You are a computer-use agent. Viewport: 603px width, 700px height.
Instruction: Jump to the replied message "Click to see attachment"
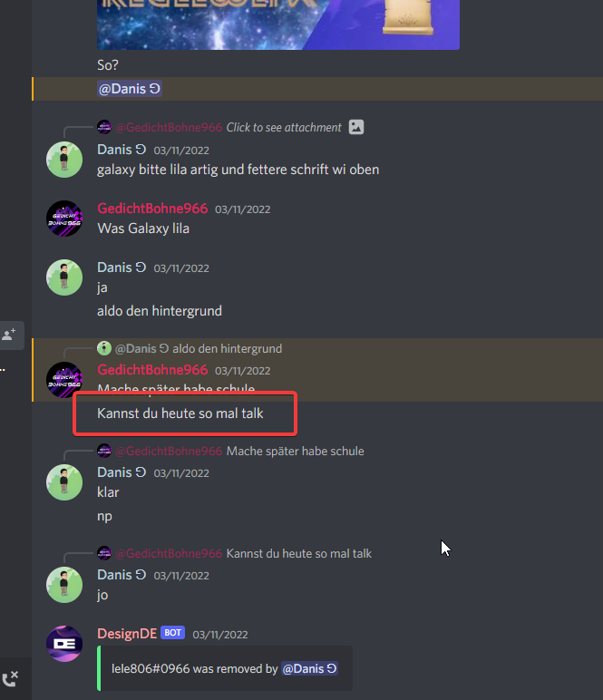(x=284, y=127)
